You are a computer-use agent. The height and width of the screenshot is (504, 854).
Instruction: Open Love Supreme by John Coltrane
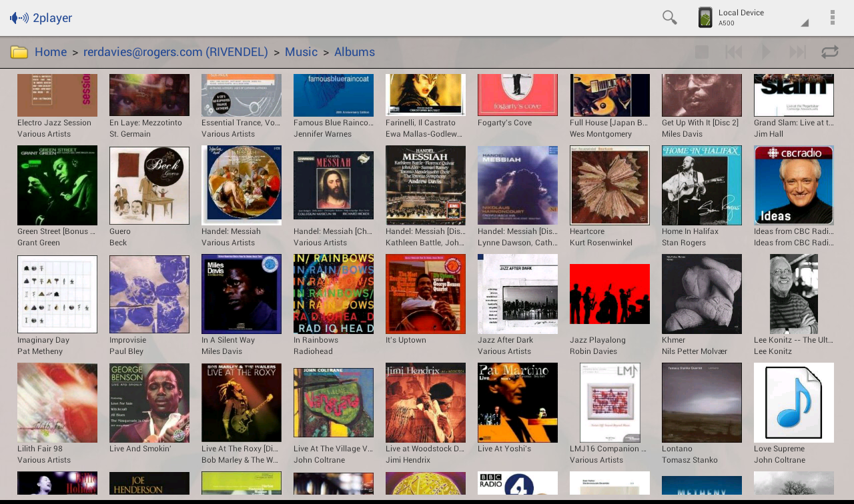point(793,403)
